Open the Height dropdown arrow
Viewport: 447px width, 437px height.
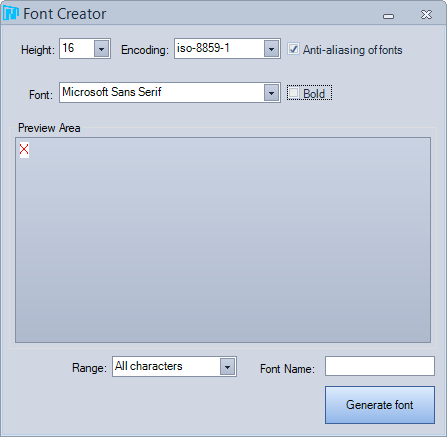click(x=102, y=49)
